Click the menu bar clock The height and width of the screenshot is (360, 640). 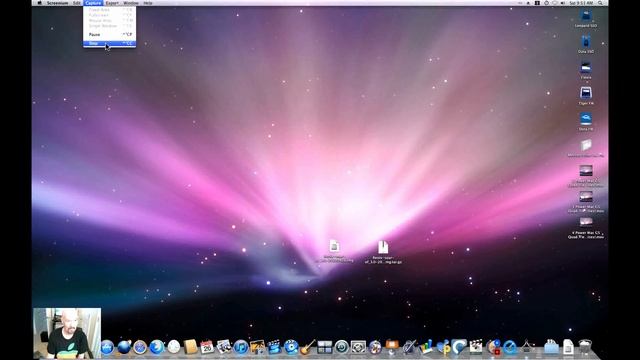pos(581,3)
